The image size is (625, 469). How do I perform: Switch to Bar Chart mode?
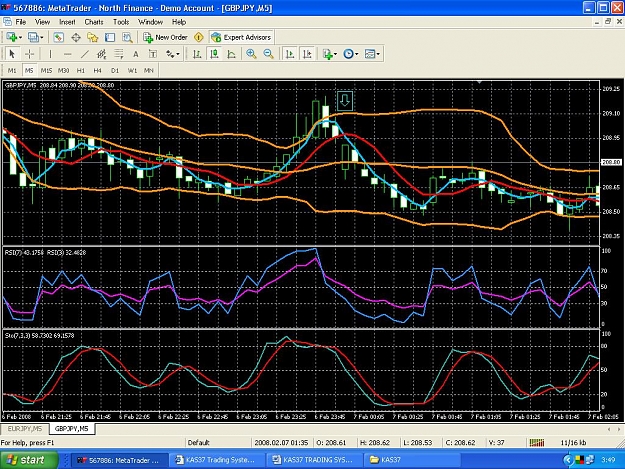coord(197,54)
